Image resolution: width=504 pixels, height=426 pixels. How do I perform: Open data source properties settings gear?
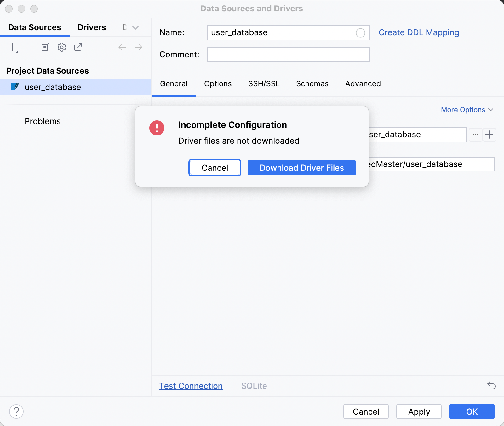coord(62,47)
